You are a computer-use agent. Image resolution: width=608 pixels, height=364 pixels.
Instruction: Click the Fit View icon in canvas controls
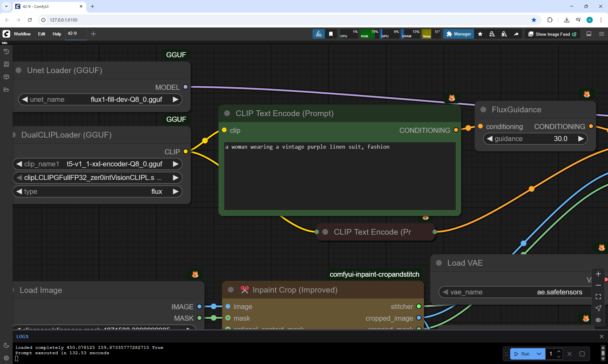tap(598, 297)
